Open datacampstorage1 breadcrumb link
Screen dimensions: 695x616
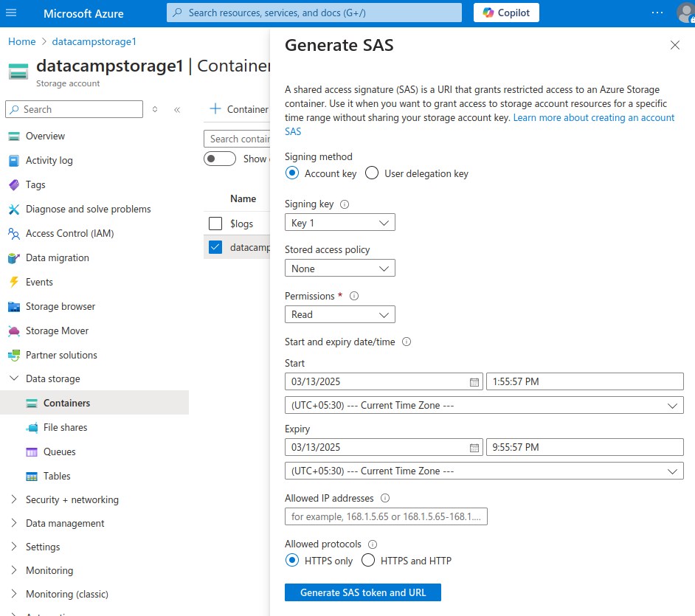[94, 41]
